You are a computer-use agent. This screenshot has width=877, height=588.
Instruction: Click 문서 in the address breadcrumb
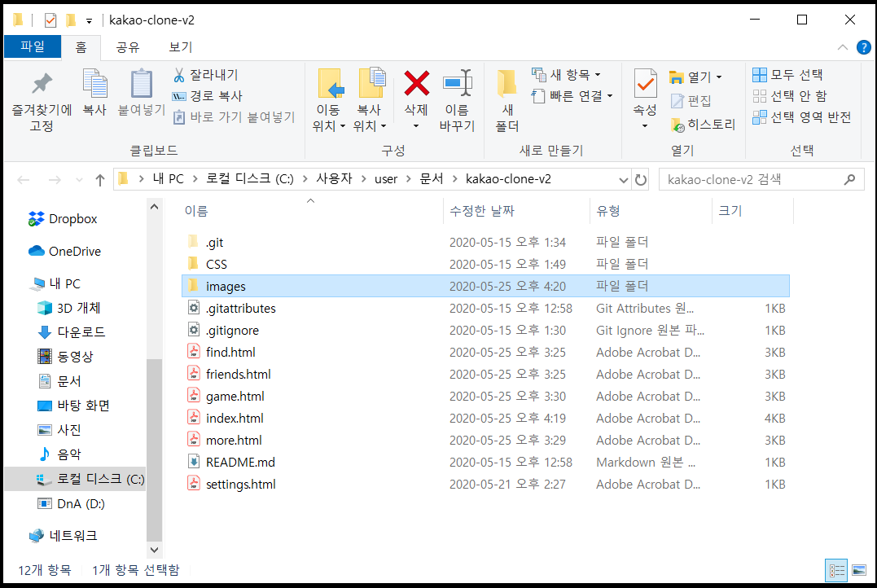(x=432, y=179)
